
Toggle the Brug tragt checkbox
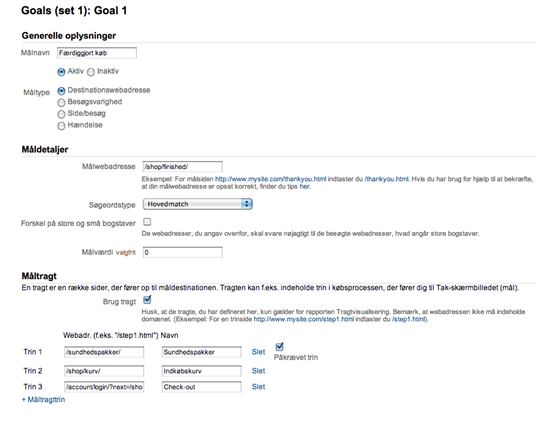coord(147,300)
